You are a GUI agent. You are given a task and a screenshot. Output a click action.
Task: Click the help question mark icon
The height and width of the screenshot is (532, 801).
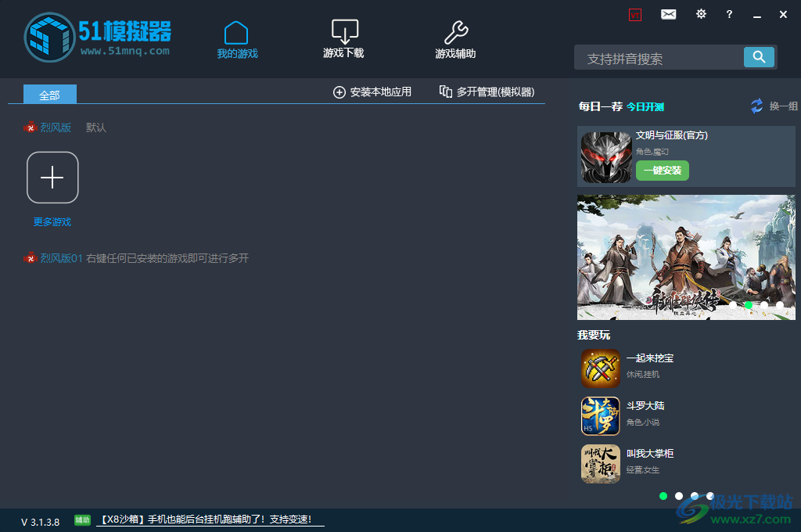[729, 14]
